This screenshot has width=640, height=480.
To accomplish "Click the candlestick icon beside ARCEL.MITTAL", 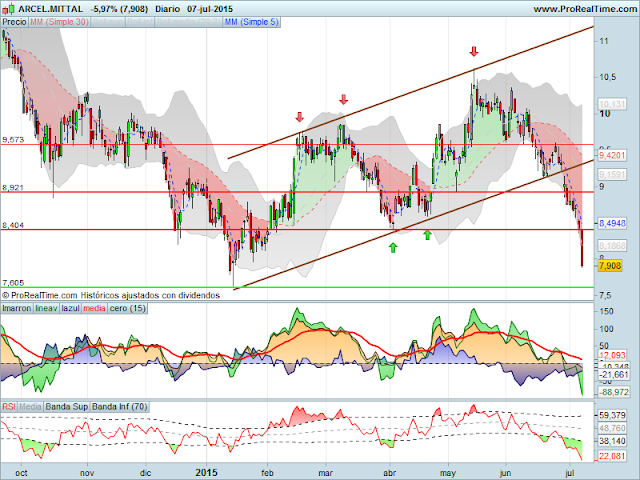I will 10,8.
